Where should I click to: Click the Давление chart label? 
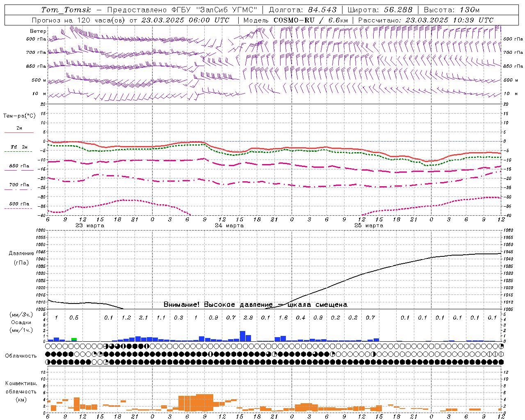[x=21, y=253]
